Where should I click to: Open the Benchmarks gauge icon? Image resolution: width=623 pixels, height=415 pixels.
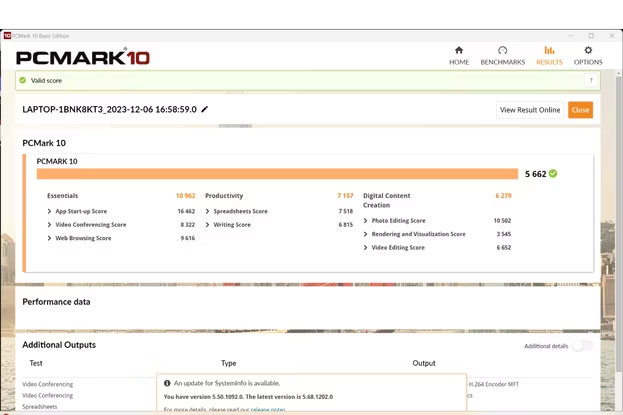(503, 50)
